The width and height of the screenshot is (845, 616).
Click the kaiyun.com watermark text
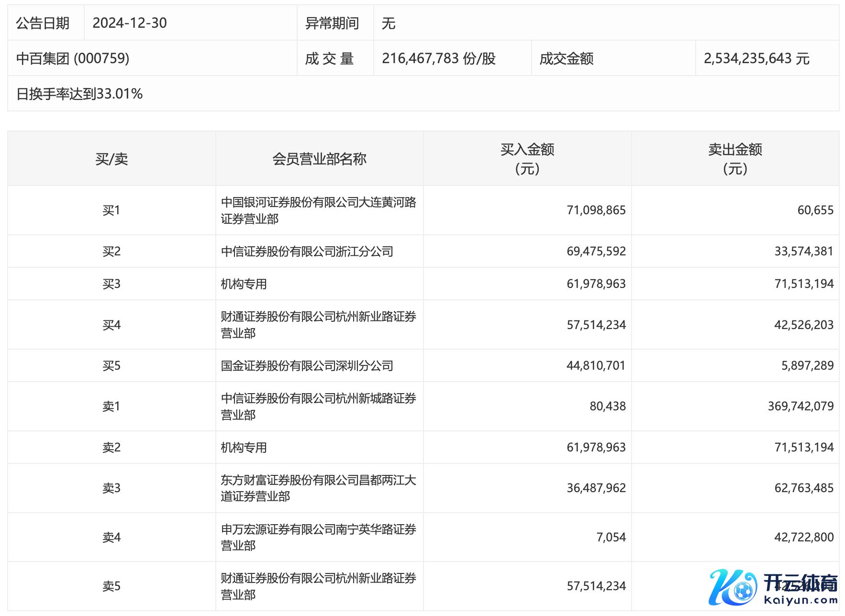coord(801,600)
